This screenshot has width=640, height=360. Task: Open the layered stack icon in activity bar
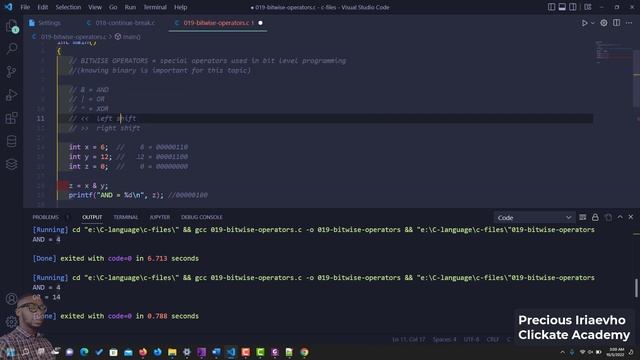pos(11,164)
